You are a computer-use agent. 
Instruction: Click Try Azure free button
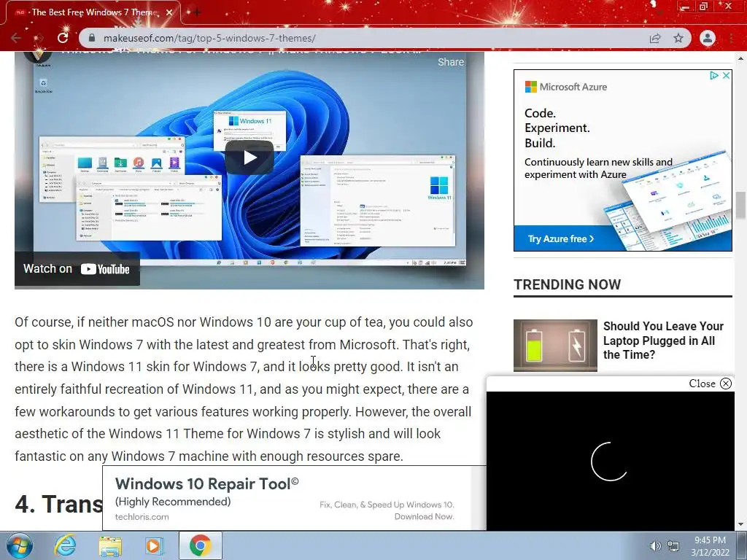pyautogui.click(x=561, y=238)
